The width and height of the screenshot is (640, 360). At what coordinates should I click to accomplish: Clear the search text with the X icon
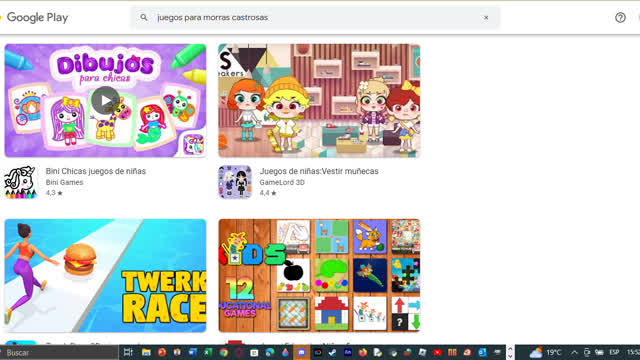click(486, 18)
